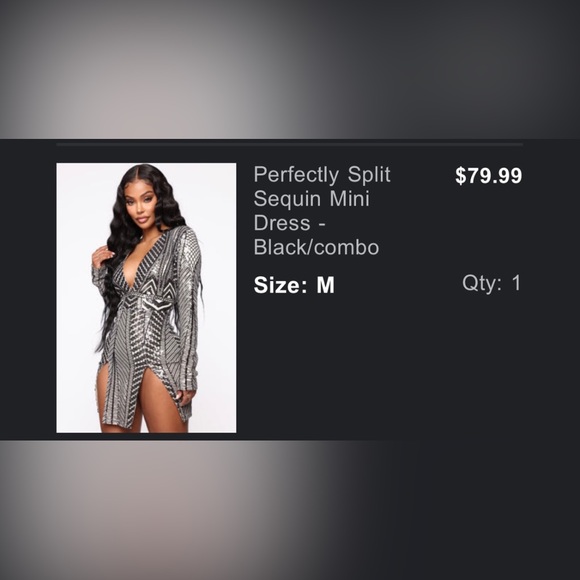Click empty dark space beneath Size: M
Image resolution: width=580 pixels, height=580 pixels.
385,366
